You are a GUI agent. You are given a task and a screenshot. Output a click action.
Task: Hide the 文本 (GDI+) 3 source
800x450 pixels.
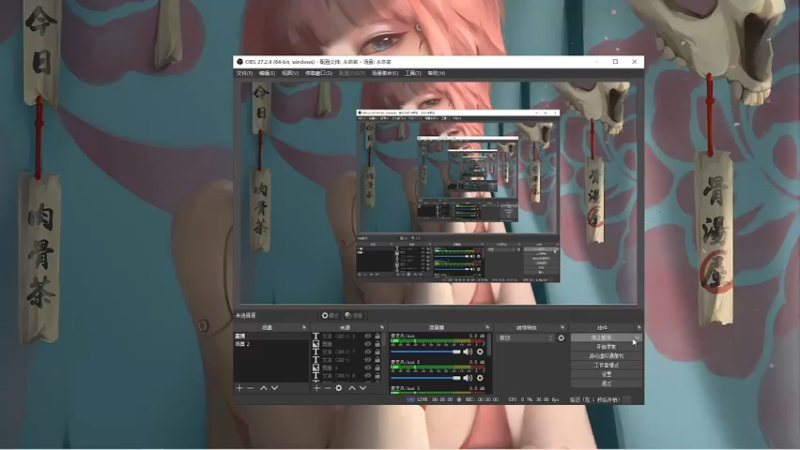click(368, 336)
